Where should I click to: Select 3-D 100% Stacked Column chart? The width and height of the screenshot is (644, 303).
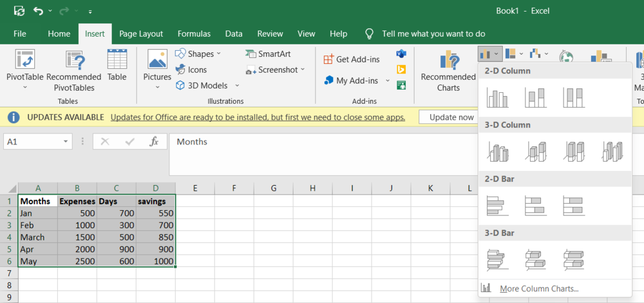coord(574,151)
